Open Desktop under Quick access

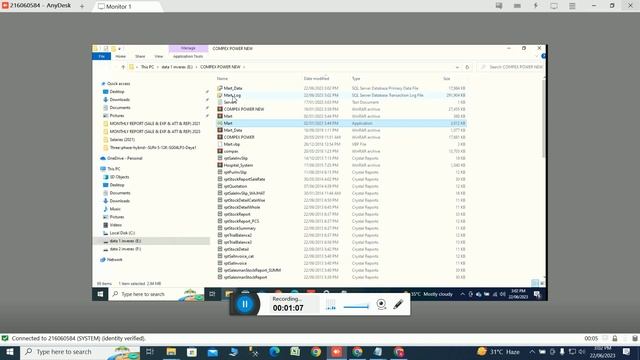117,92
